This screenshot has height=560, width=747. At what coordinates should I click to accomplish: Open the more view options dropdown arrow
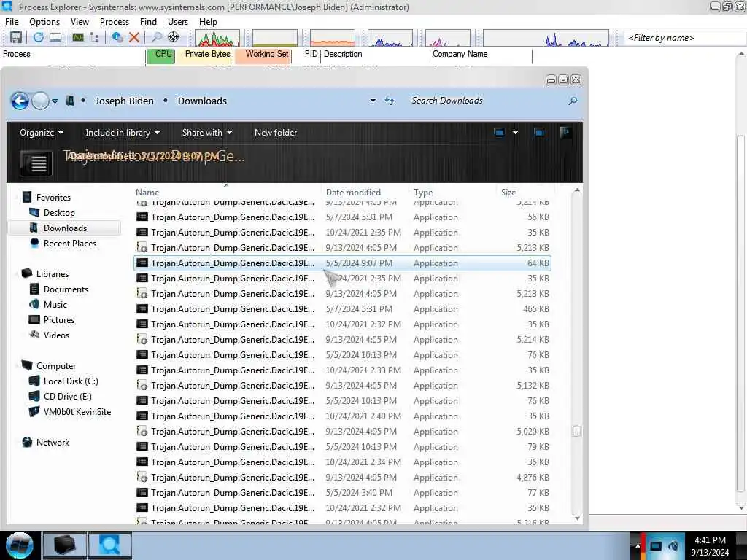[515, 133]
